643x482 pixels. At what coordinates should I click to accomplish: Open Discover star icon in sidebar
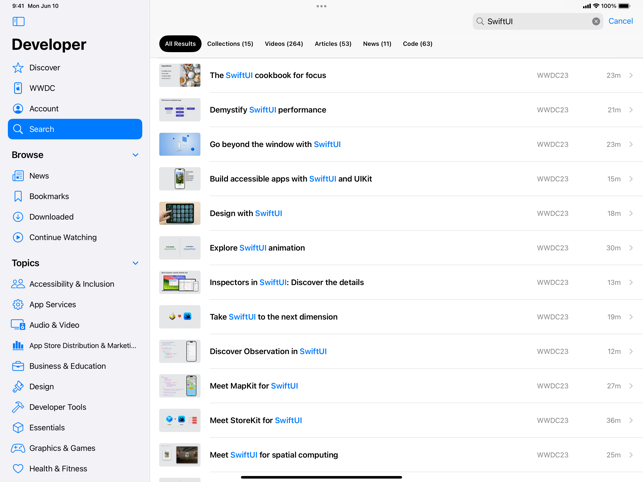pos(18,68)
